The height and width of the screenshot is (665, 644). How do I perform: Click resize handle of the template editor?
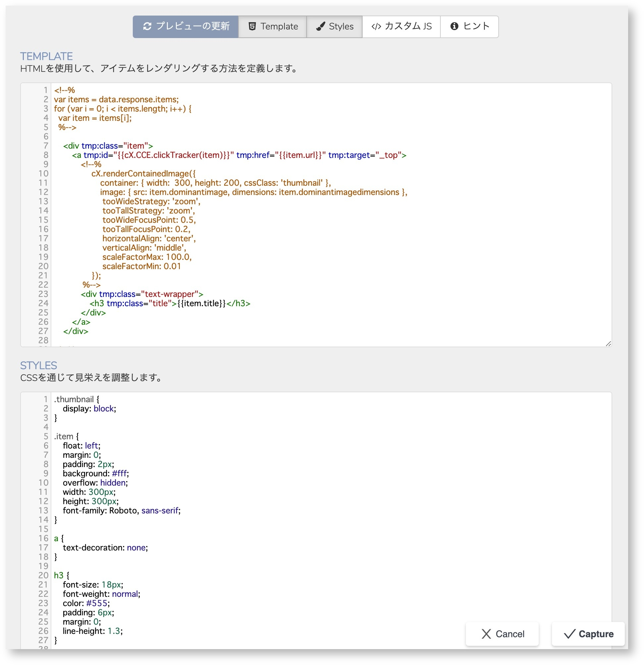point(608,343)
